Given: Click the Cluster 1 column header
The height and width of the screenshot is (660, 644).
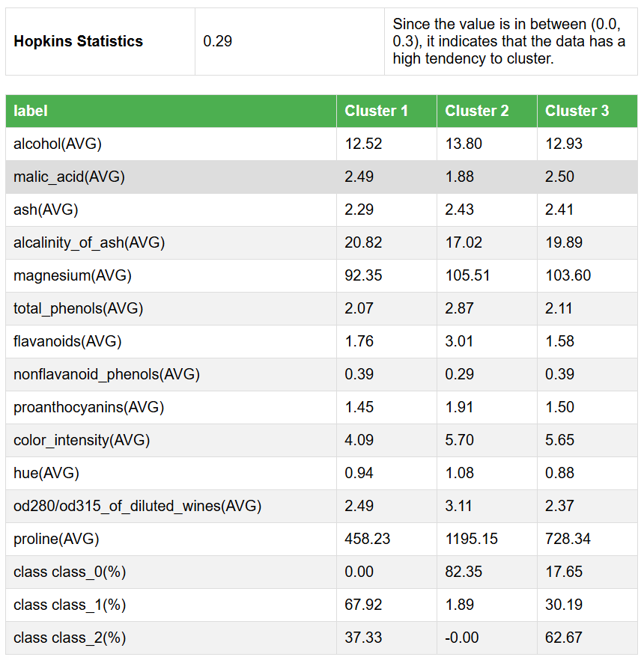Looking at the screenshot, I should point(376,111).
